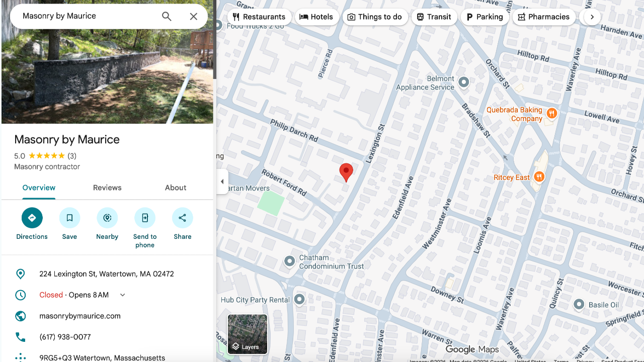Click the Share icon button
Viewport: 644px width, 362px height.
point(183,218)
